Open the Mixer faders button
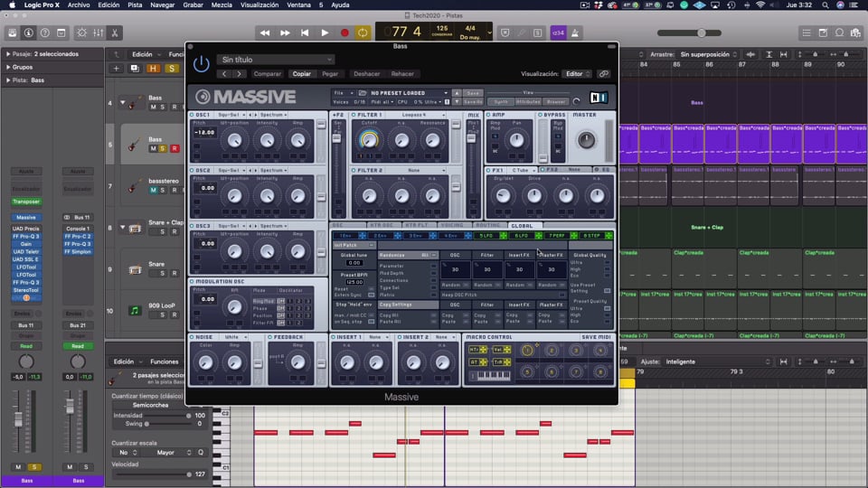 point(98,33)
